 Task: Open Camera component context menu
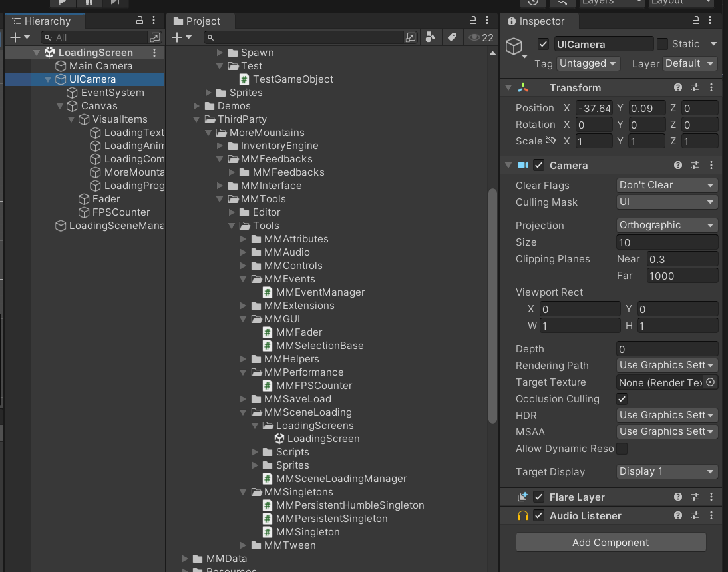point(711,165)
